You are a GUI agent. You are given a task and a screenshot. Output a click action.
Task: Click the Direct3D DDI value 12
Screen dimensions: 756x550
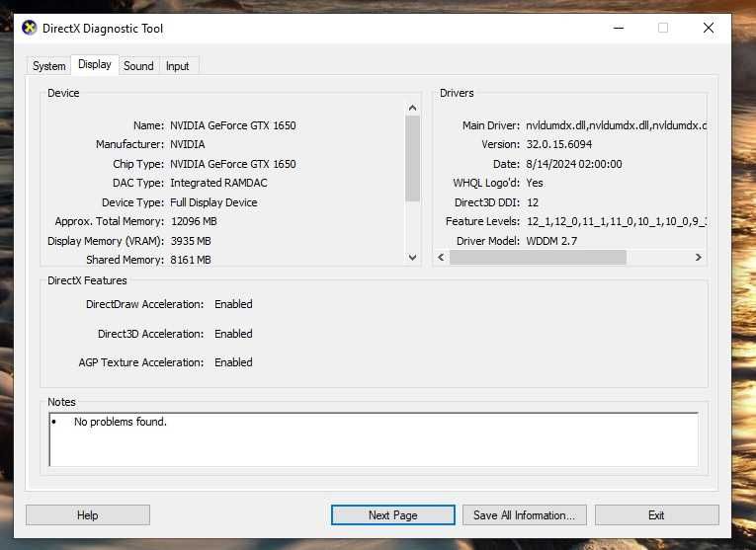coord(533,202)
